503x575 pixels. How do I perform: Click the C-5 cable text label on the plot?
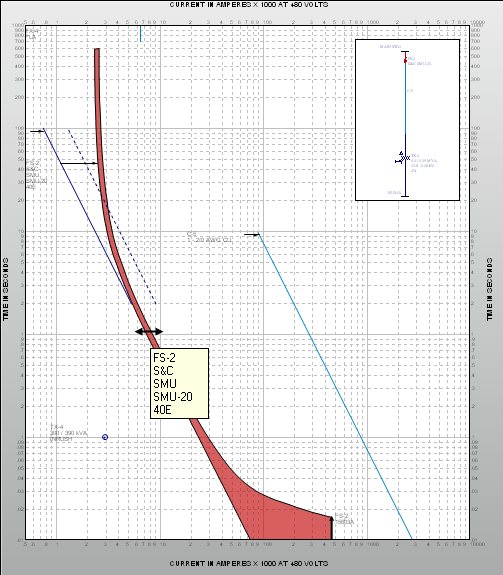click(x=209, y=237)
